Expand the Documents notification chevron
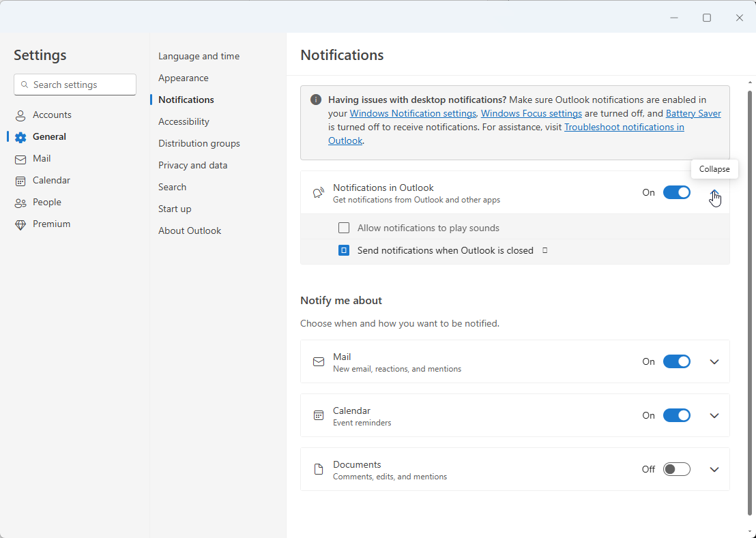 click(714, 469)
